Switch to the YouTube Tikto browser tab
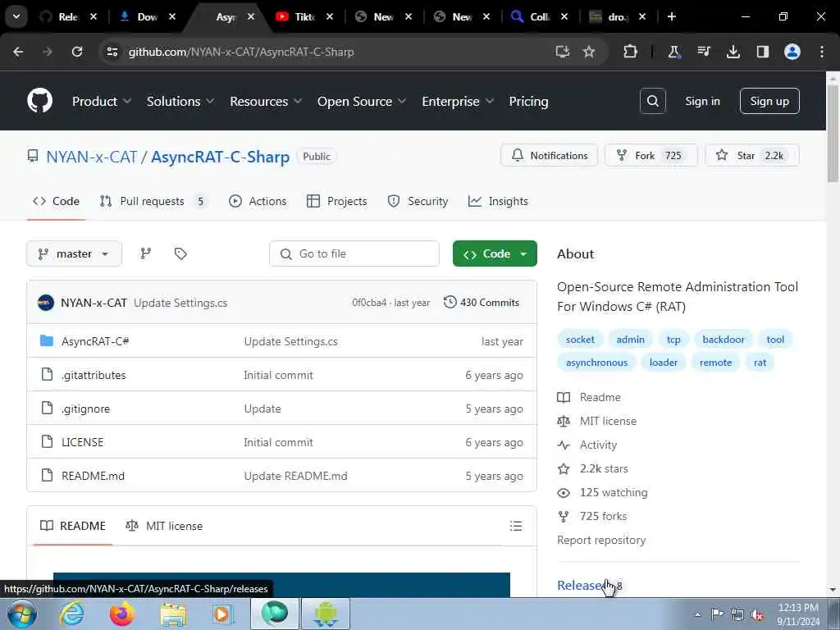Image resolution: width=840 pixels, height=630 pixels. (x=304, y=16)
